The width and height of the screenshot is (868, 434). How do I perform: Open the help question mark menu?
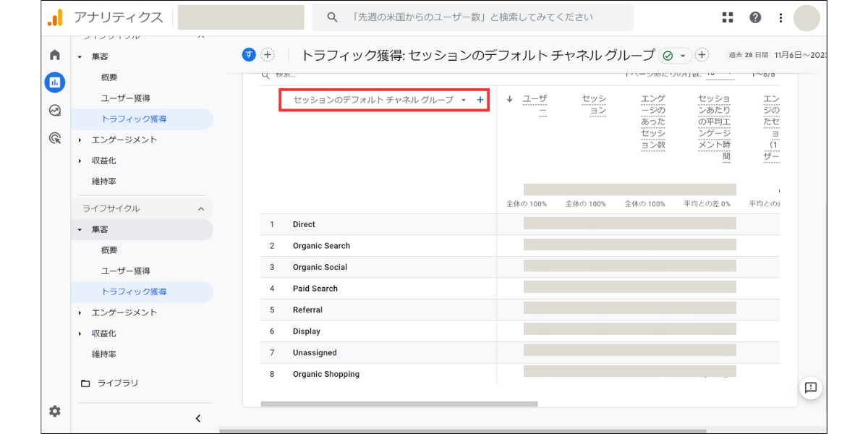pyautogui.click(x=755, y=17)
